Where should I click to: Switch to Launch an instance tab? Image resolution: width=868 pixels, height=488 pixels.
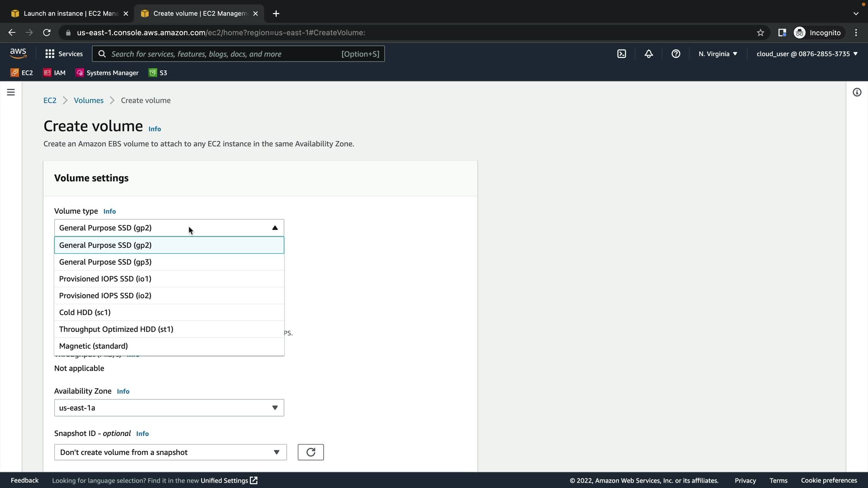pos(70,14)
